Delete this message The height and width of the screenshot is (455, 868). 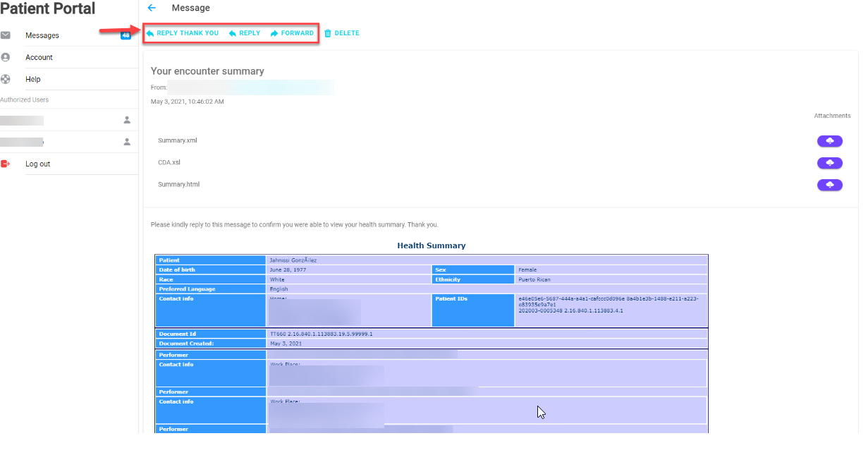(x=342, y=33)
